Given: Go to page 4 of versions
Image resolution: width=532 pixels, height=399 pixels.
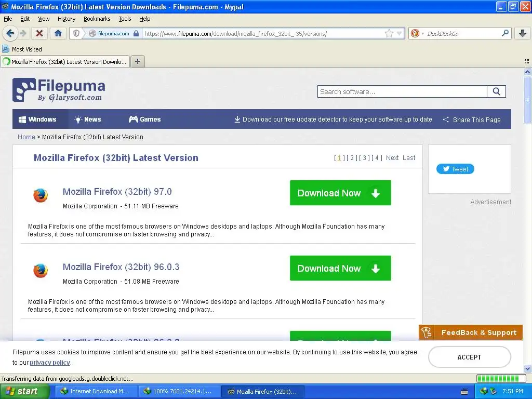Looking at the screenshot, I should (377, 158).
